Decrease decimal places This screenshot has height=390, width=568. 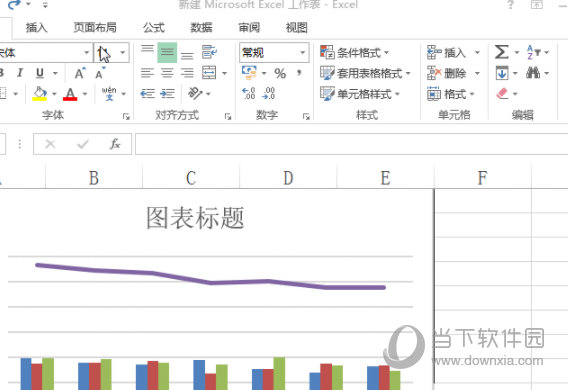[269, 93]
